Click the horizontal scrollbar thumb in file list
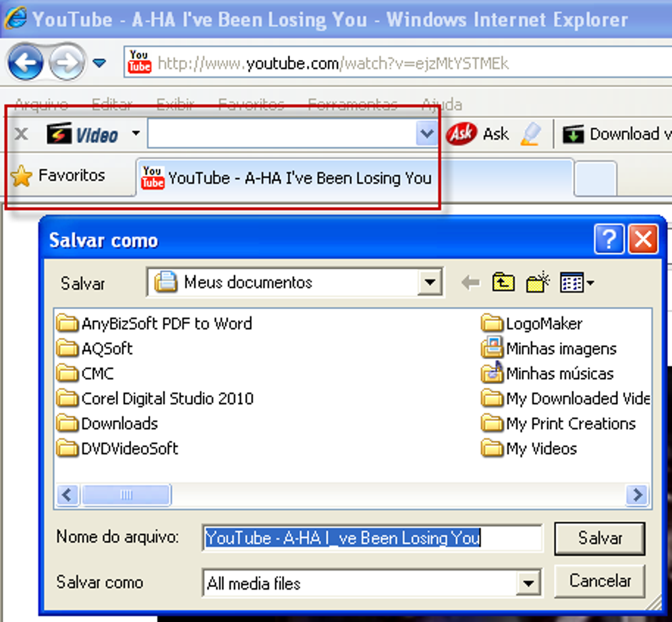672x622 pixels. 126,495
